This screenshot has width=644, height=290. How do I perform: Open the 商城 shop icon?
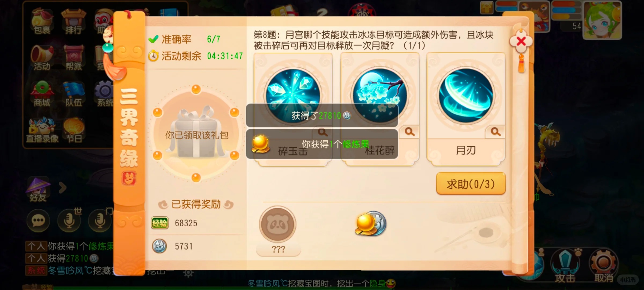point(42,94)
